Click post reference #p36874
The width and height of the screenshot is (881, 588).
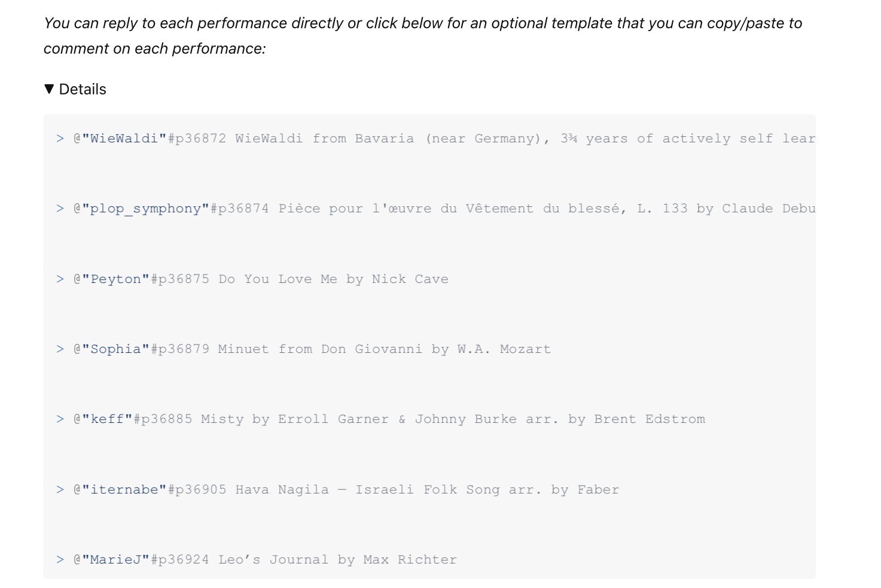point(240,209)
